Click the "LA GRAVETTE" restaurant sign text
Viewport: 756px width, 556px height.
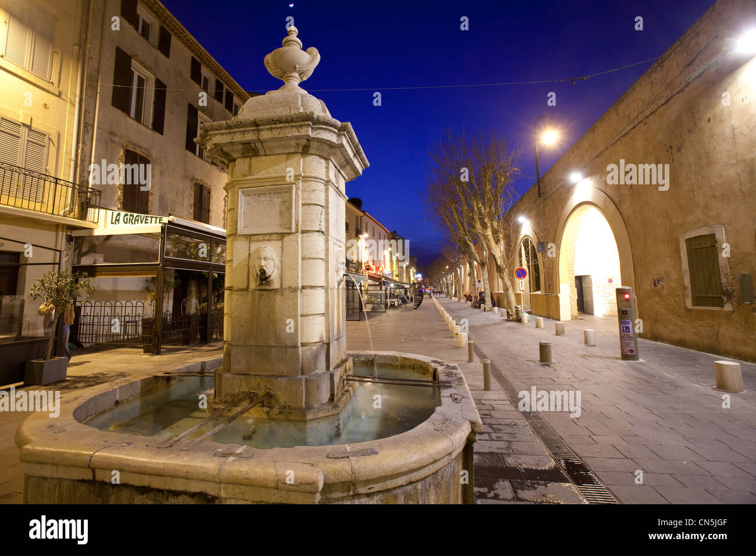[x=137, y=219]
